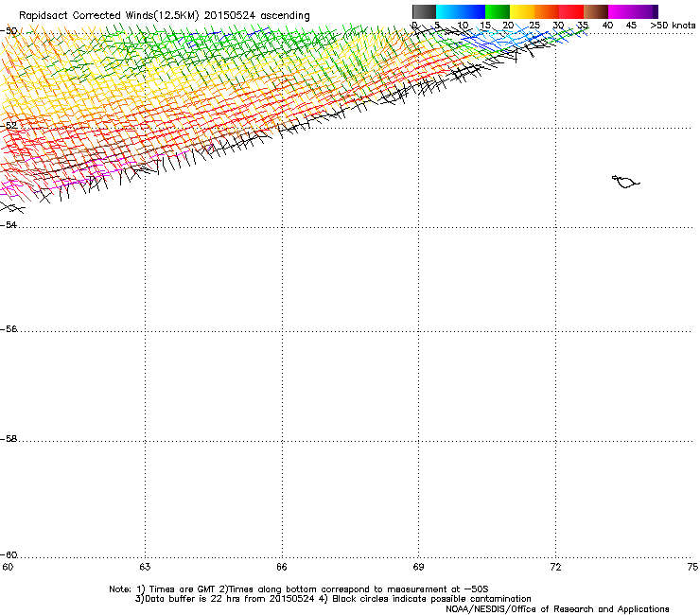Screen dimensions: 700x615
Task: Select the orange 25-30 knots legend swatch
Action: 547,11
